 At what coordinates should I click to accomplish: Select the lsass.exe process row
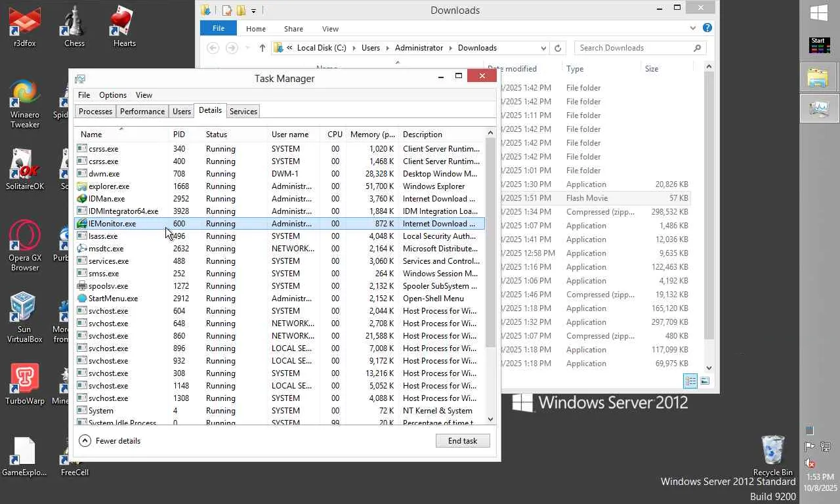click(280, 236)
